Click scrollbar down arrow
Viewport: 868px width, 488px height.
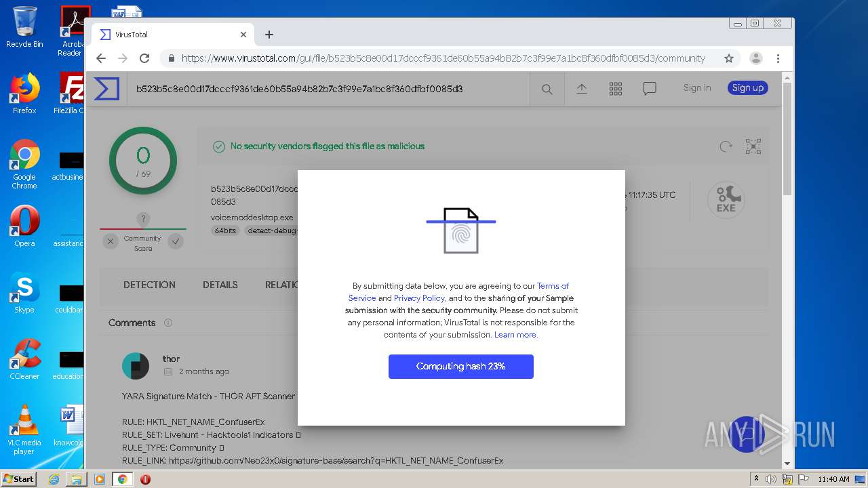(787, 464)
